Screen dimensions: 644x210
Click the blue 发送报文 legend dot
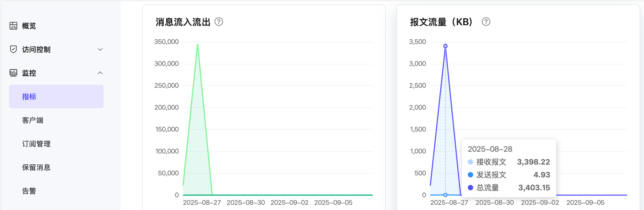[x=470, y=175]
